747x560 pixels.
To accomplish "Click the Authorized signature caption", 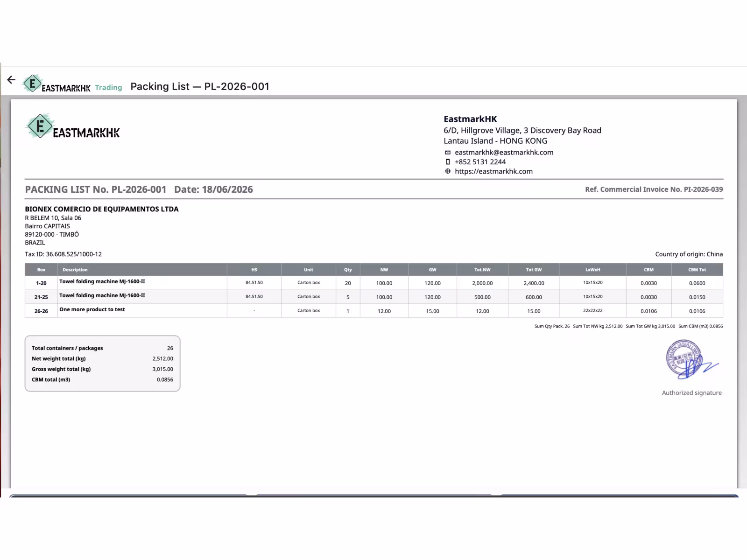I will [x=691, y=393].
